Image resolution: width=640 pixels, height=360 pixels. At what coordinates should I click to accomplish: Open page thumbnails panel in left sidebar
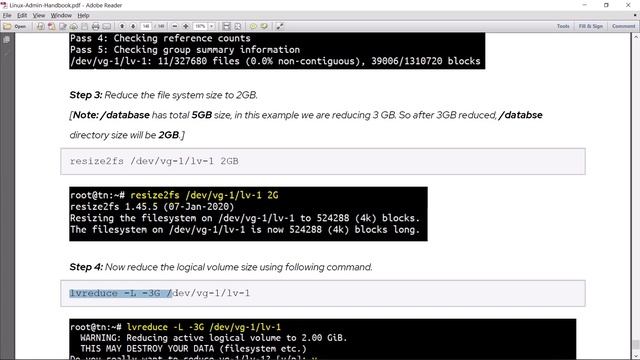click(7, 40)
